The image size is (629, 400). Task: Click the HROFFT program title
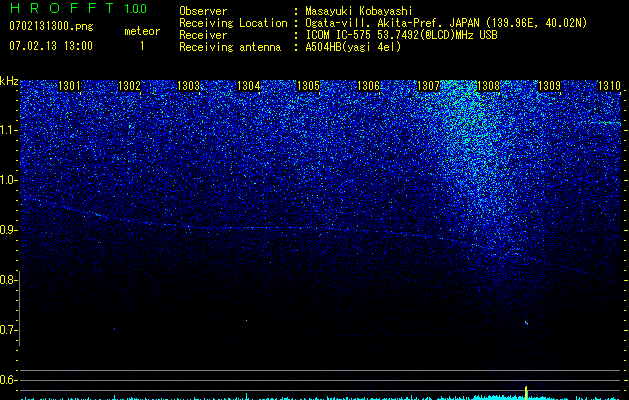63,8
